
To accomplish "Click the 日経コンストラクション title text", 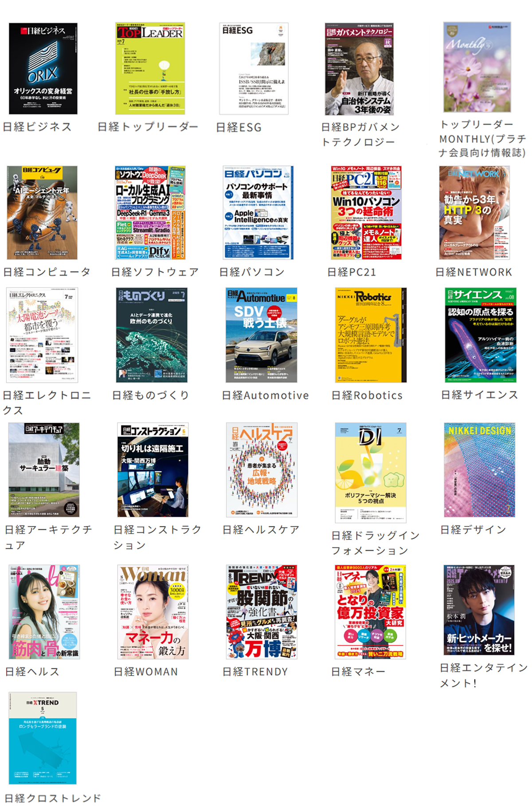I will 158,537.
